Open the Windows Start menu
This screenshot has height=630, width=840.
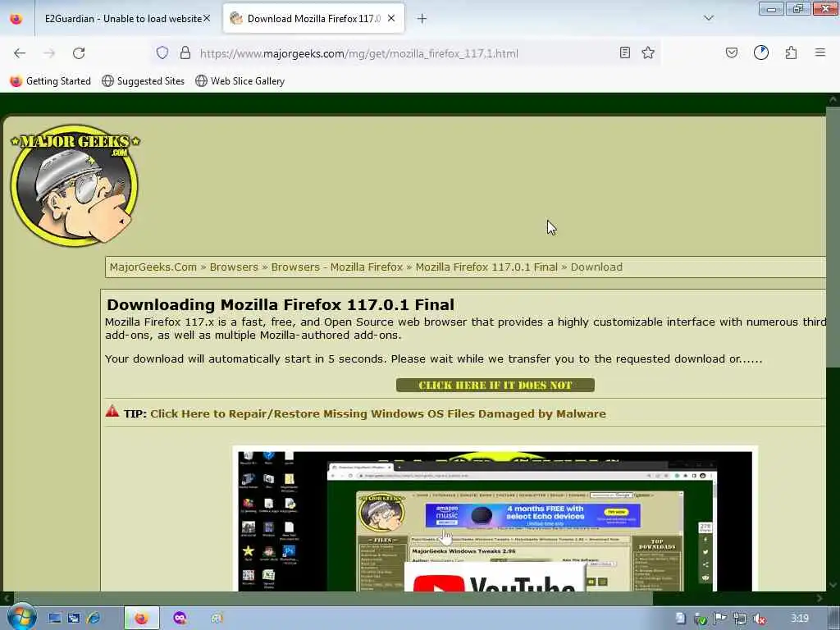click(21, 617)
